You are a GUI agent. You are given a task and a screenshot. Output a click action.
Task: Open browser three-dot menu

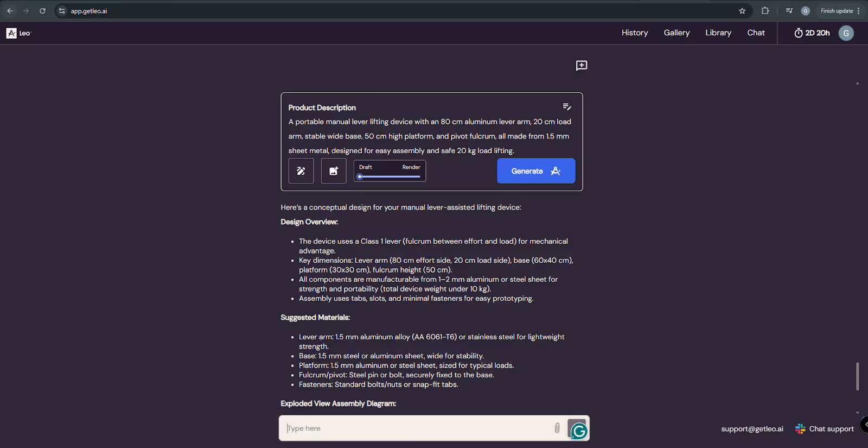click(x=858, y=11)
